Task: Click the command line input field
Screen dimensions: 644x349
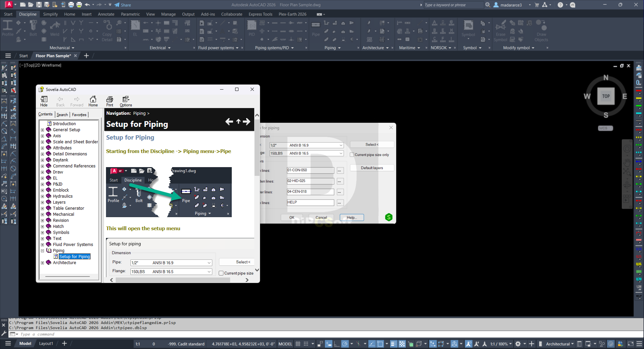Action: [x=329, y=334]
